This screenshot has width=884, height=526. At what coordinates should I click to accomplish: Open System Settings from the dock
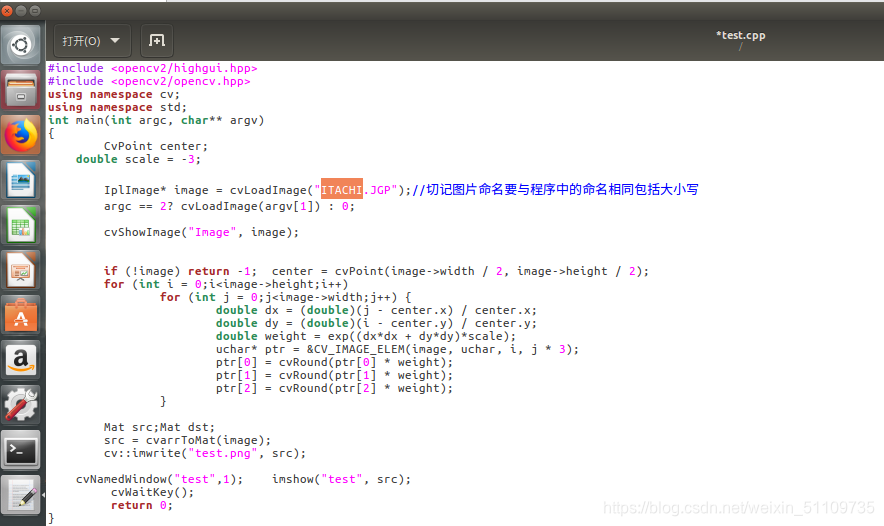coord(21,405)
